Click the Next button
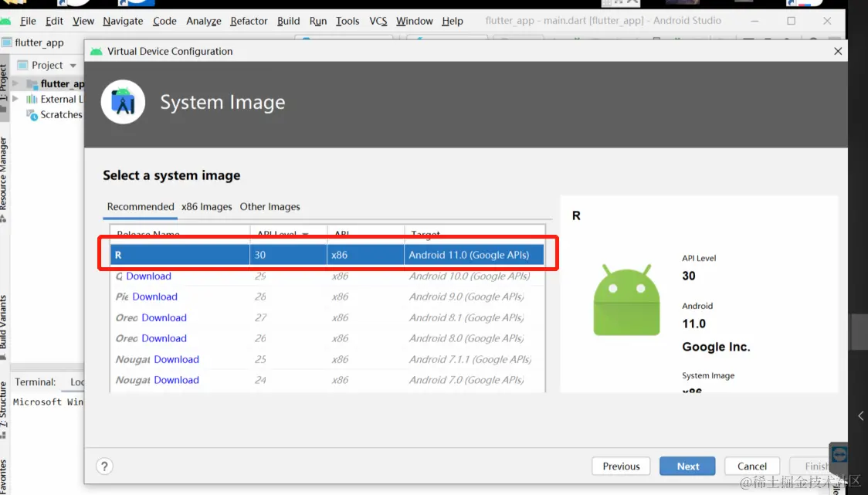 click(687, 466)
